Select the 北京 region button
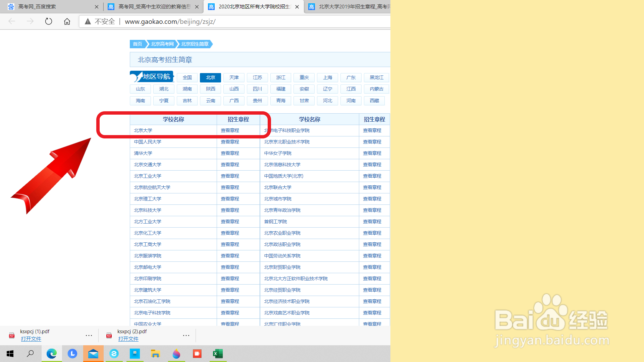 210,77
